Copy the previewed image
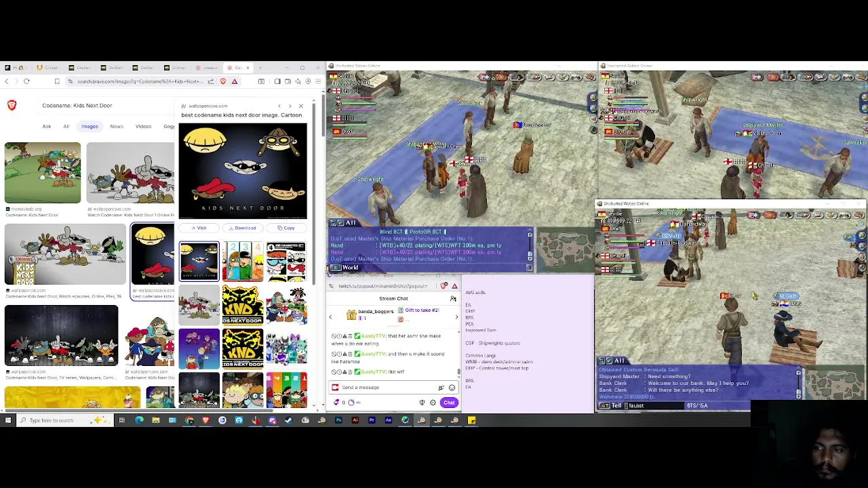 pyautogui.click(x=286, y=228)
